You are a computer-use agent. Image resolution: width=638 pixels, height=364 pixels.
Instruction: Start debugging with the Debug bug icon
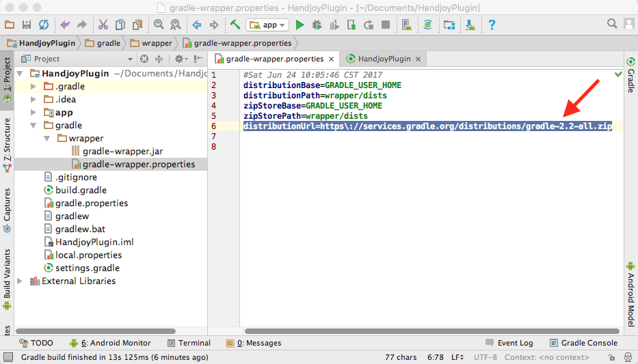point(317,25)
